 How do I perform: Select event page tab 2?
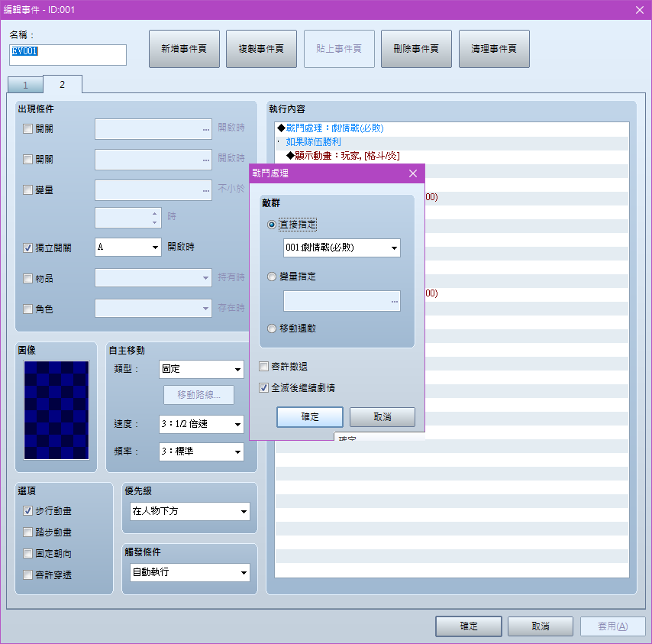coord(63,85)
